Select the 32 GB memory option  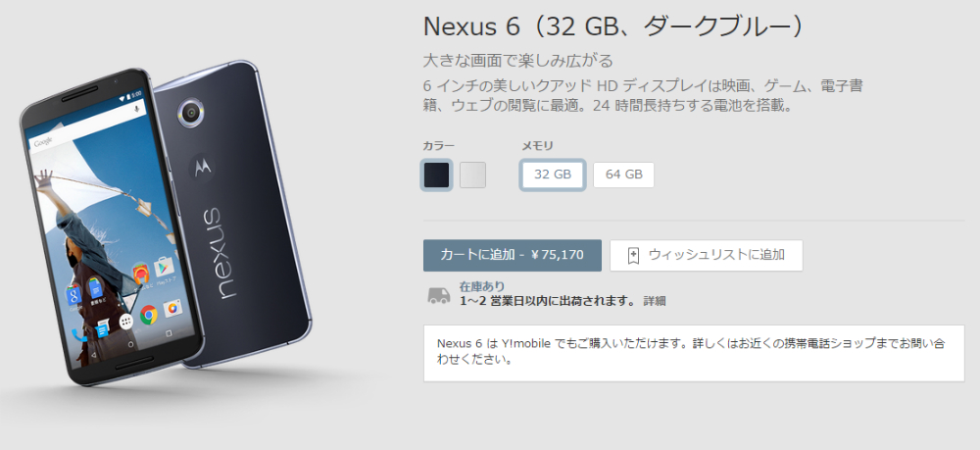coord(553,175)
